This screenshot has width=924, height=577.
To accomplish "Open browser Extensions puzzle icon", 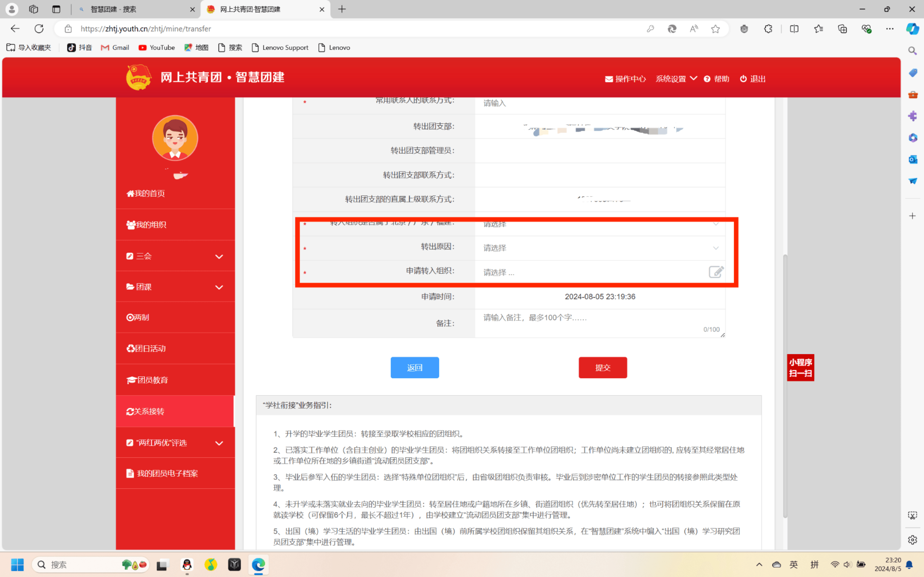I will tap(768, 29).
